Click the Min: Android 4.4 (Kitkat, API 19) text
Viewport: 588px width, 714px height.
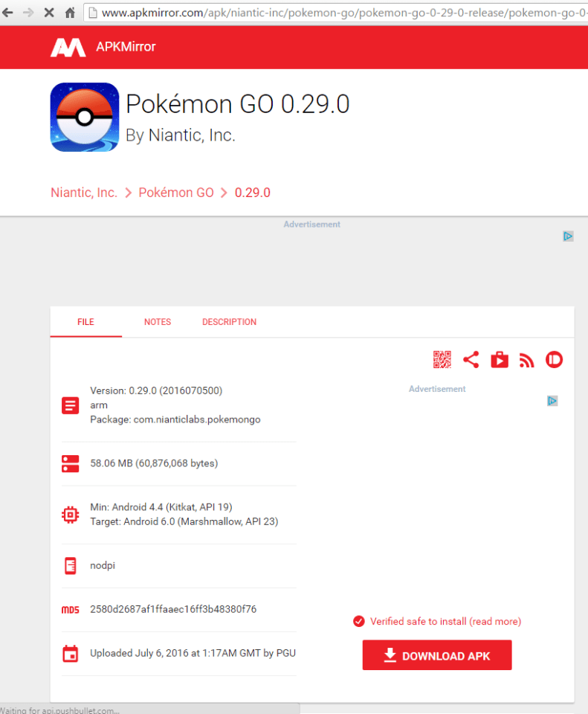[161, 506]
